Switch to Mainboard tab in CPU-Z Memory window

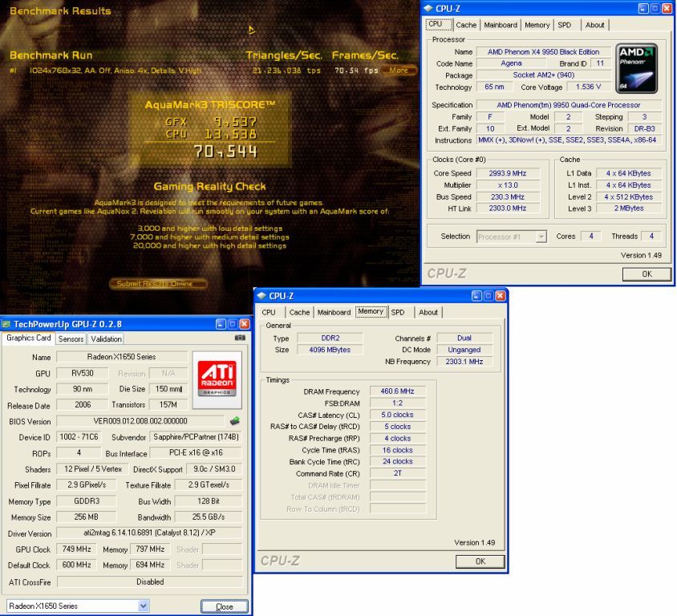click(334, 312)
